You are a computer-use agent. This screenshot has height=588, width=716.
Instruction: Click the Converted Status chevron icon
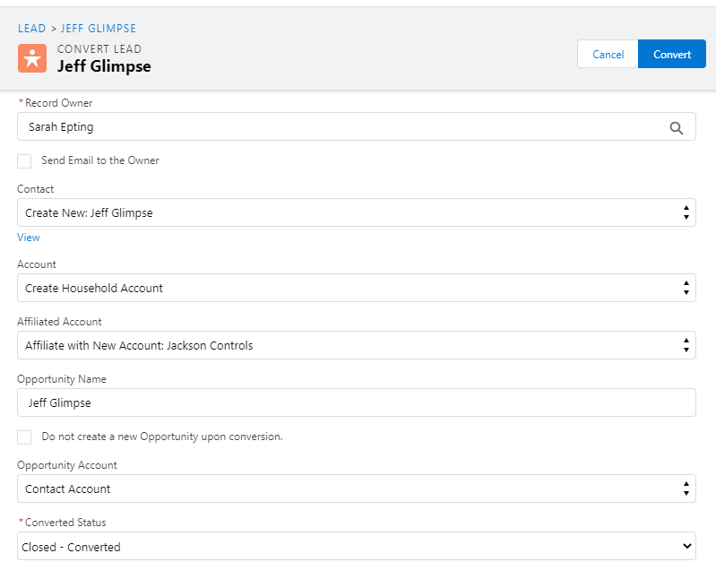coord(686,546)
